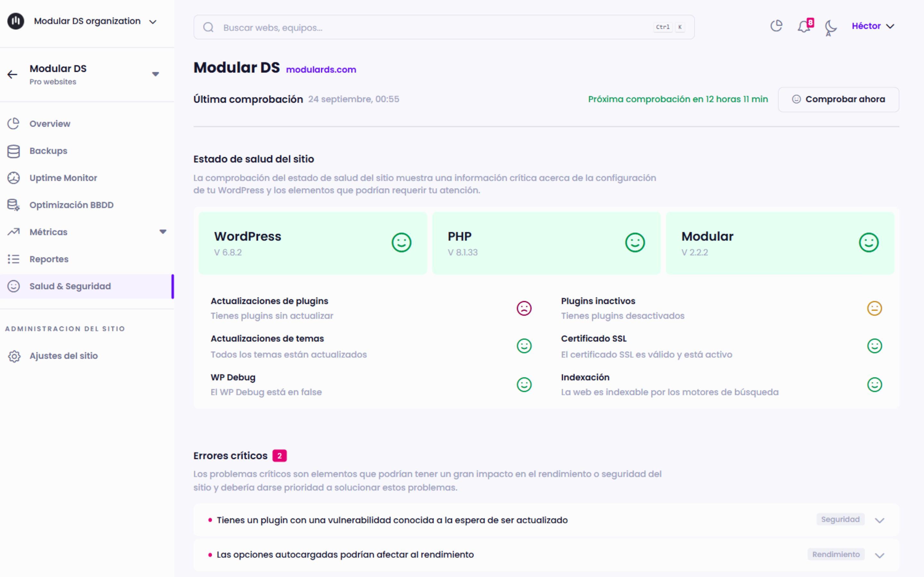The height and width of the screenshot is (577, 924).
Task: Click the back arrow beside Modular DS
Action: 13,74
